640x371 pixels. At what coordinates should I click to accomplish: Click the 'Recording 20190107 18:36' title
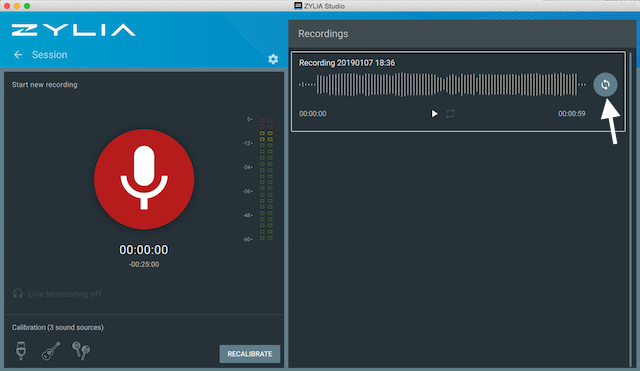tap(347, 63)
